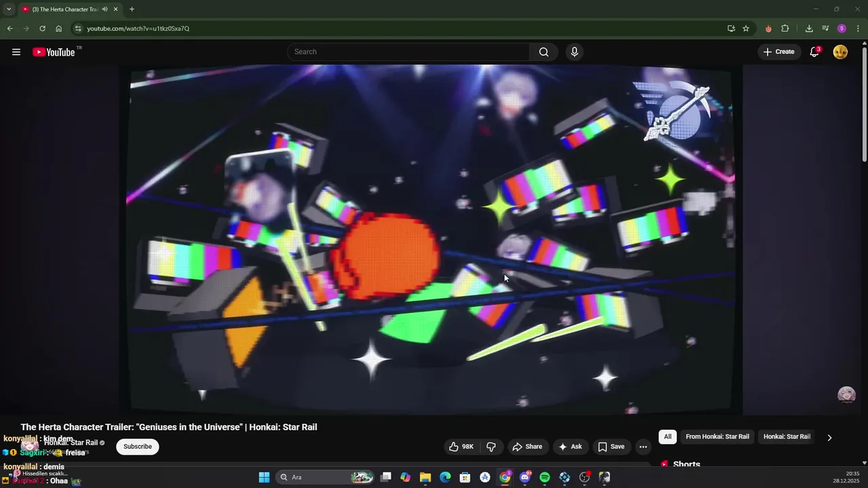Subscribe to Honkai: Star Rail channel
The image size is (868, 488).
138,447
